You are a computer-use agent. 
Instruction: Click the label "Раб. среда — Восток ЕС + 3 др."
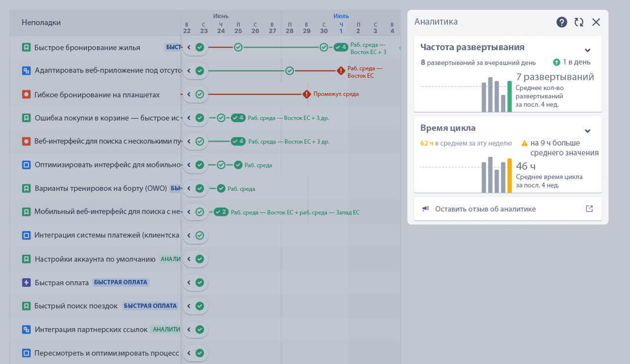[288, 118]
